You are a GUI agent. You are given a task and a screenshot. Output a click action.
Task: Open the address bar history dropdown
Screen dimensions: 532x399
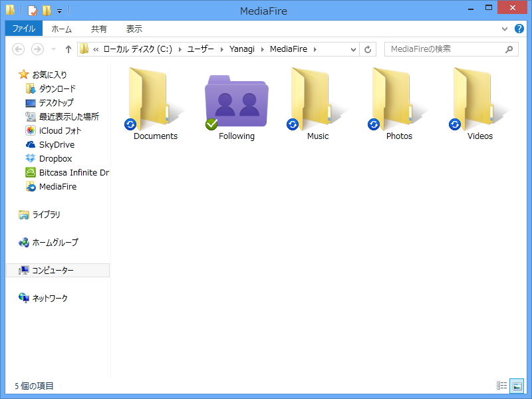(354, 49)
